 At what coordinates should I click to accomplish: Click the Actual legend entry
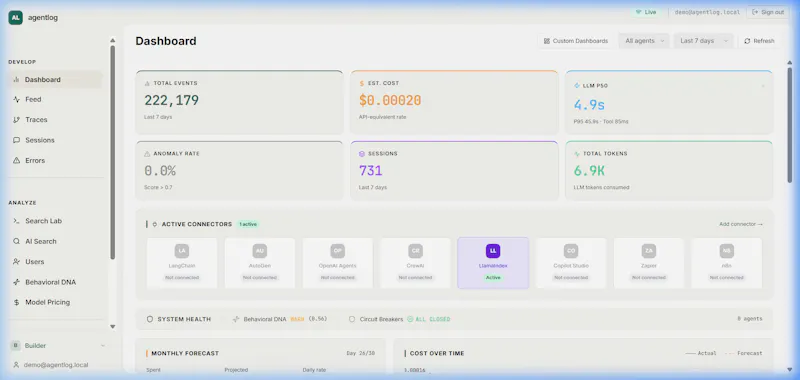(x=701, y=353)
